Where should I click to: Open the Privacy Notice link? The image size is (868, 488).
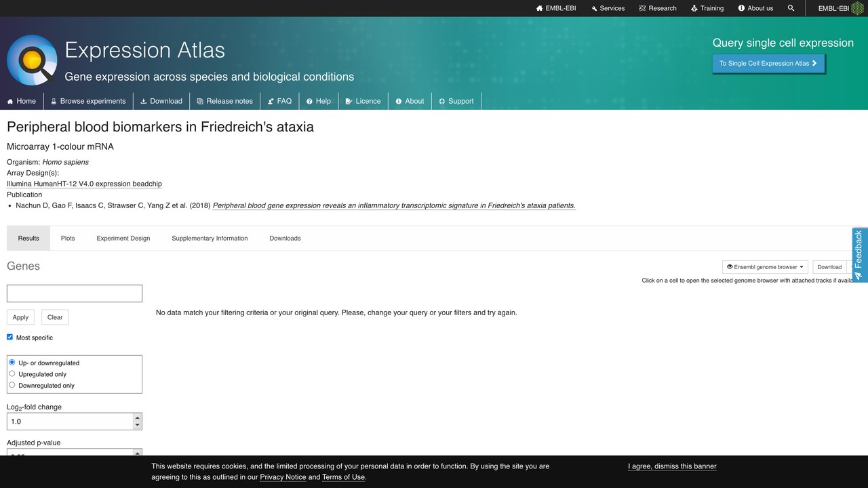[x=283, y=477]
